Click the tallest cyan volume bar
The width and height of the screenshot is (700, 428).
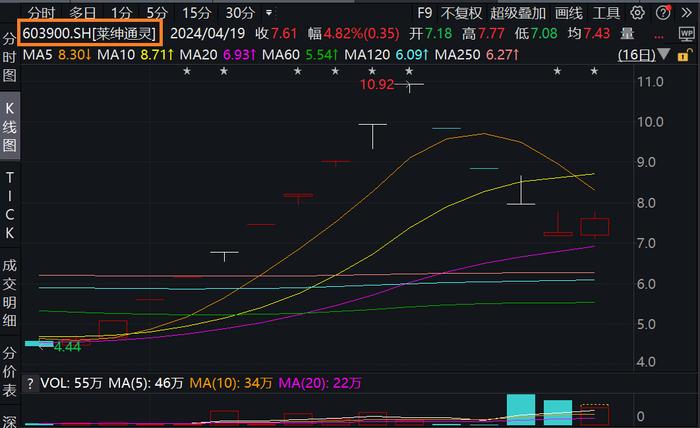pyautogui.click(x=521, y=409)
